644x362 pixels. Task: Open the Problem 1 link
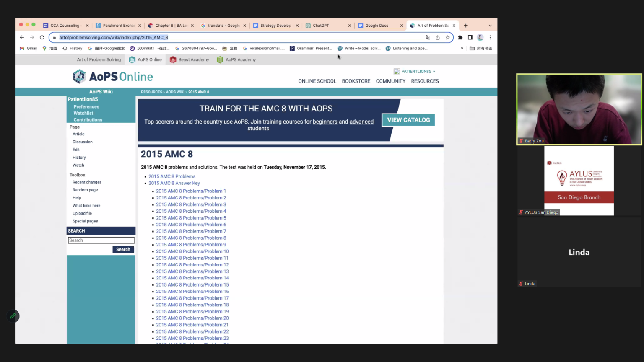tap(191, 191)
